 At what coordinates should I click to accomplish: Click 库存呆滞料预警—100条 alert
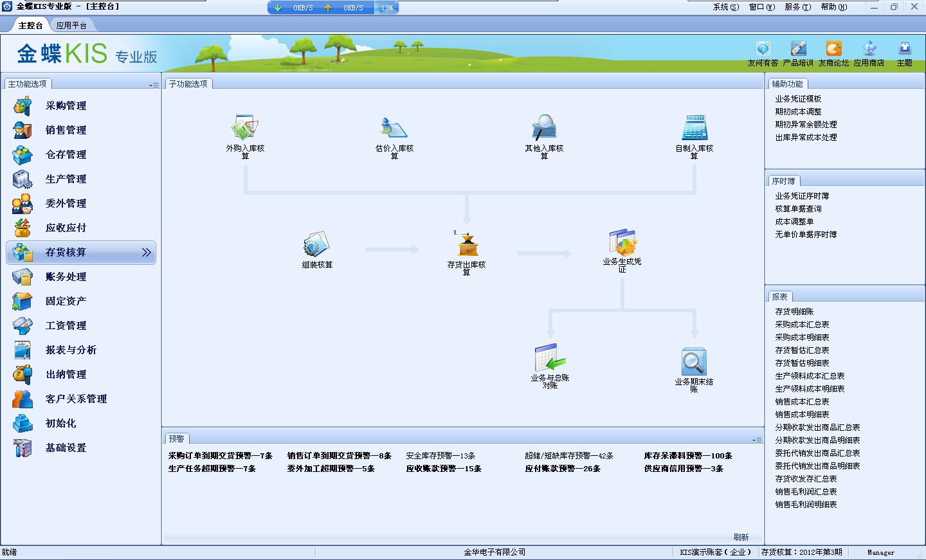pos(688,456)
